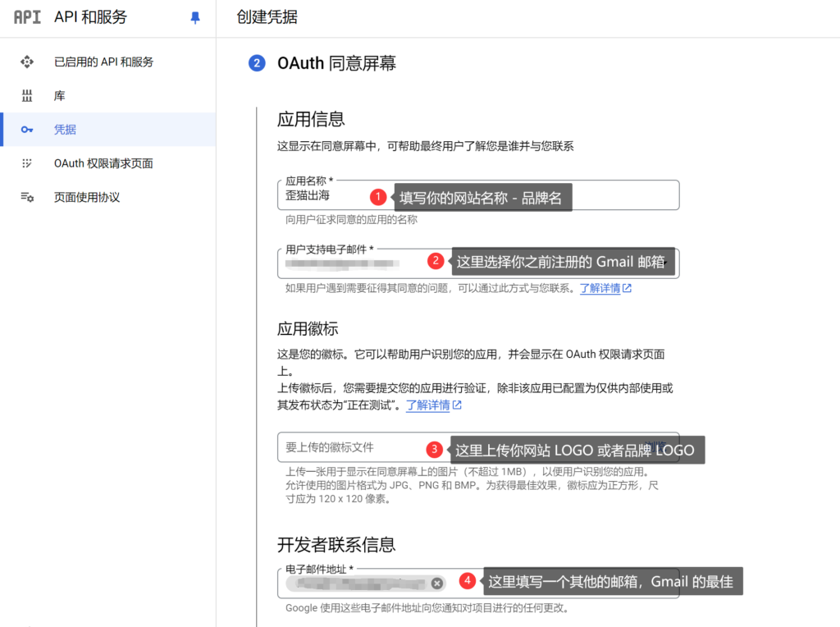Toggle the pin icon beside API 和服务
Viewport: 840px width, 627px height.
click(195, 18)
